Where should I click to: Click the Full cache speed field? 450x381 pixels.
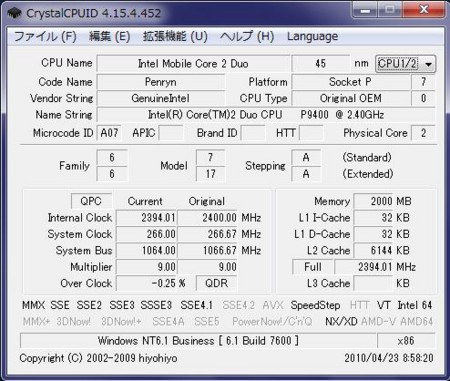coord(313,267)
